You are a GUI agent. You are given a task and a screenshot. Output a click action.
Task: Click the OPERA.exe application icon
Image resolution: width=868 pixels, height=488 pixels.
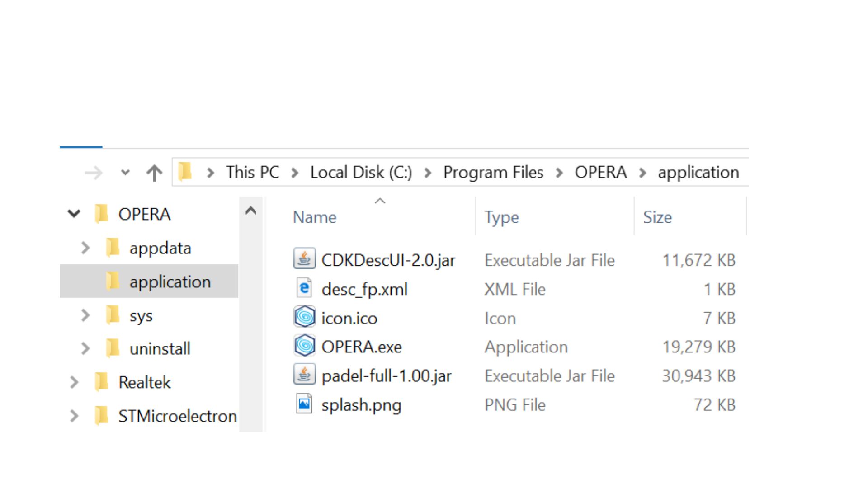[x=305, y=346]
